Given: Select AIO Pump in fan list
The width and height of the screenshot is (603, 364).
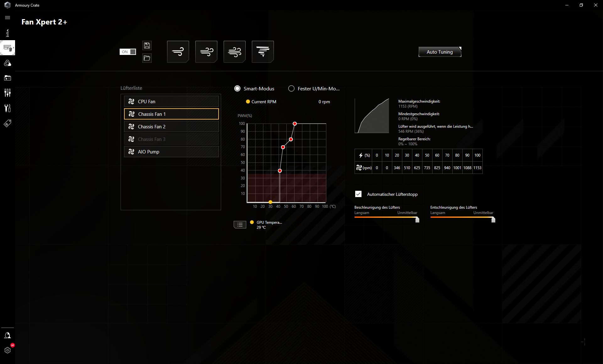Looking at the screenshot, I should point(171,152).
